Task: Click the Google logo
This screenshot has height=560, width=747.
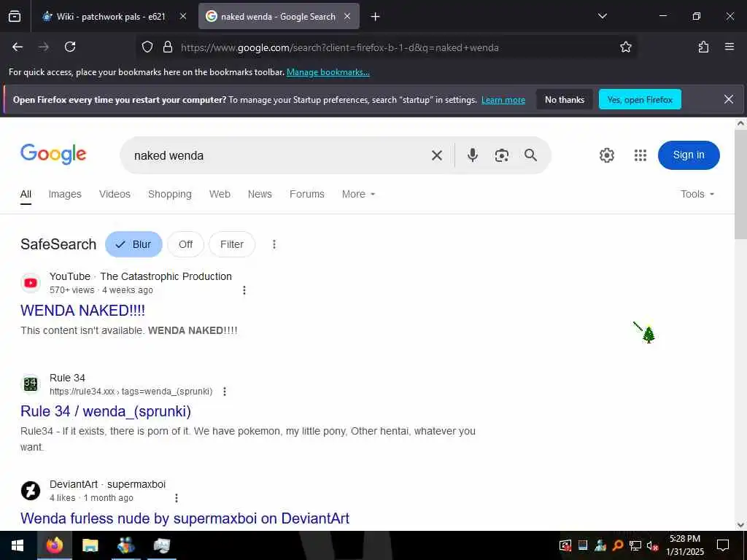Action: [53, 155]
